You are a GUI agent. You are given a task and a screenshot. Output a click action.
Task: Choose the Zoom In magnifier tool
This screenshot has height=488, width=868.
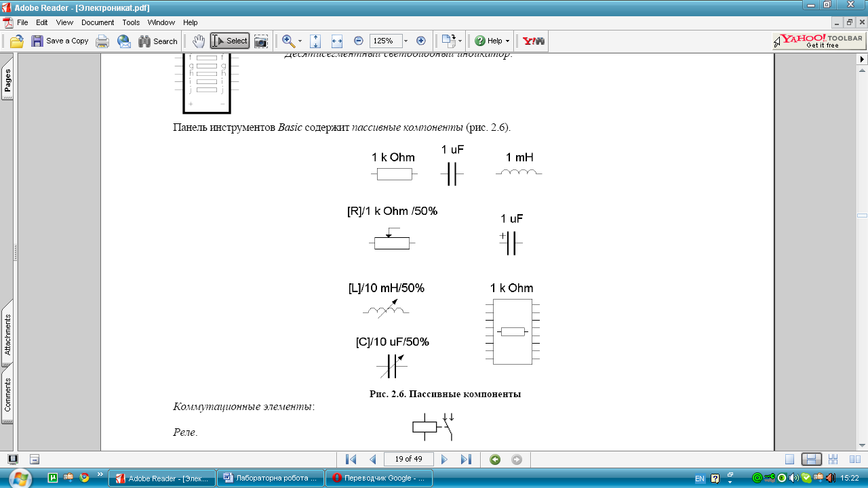[288, 41]
